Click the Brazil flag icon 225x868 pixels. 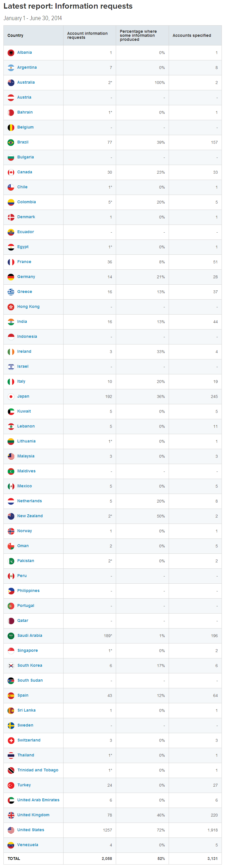11,143
